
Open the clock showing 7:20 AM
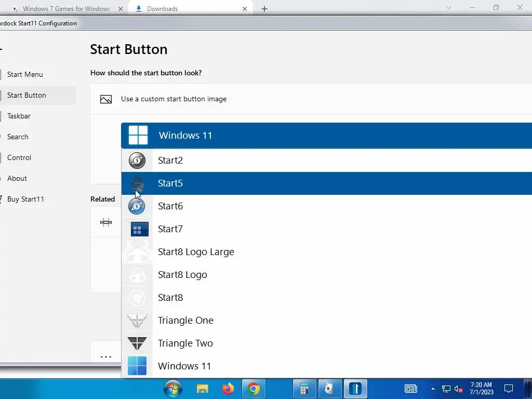coord(481,389)
